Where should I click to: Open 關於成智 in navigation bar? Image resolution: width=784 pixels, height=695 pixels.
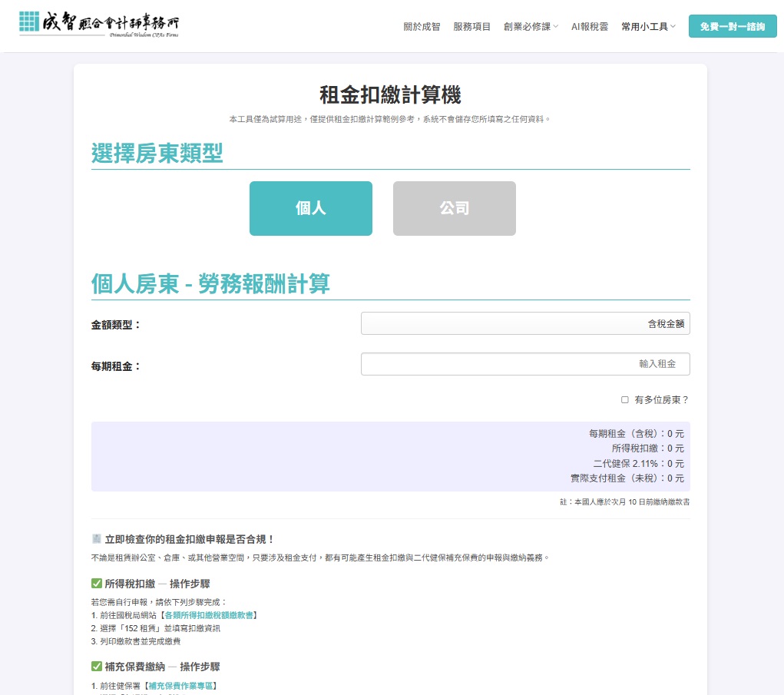[x=422, y=27]
